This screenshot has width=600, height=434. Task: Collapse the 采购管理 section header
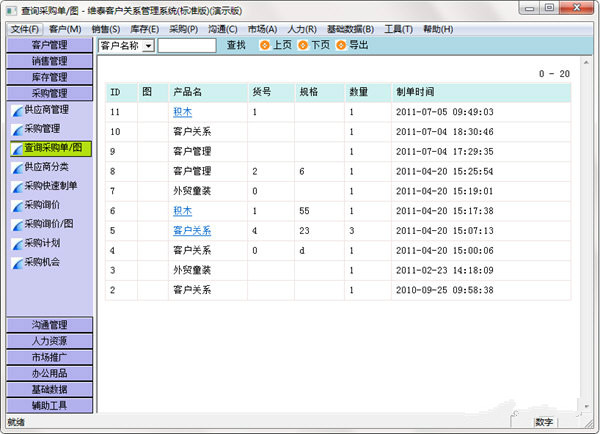pyautogui.click(x=49, y=93)
